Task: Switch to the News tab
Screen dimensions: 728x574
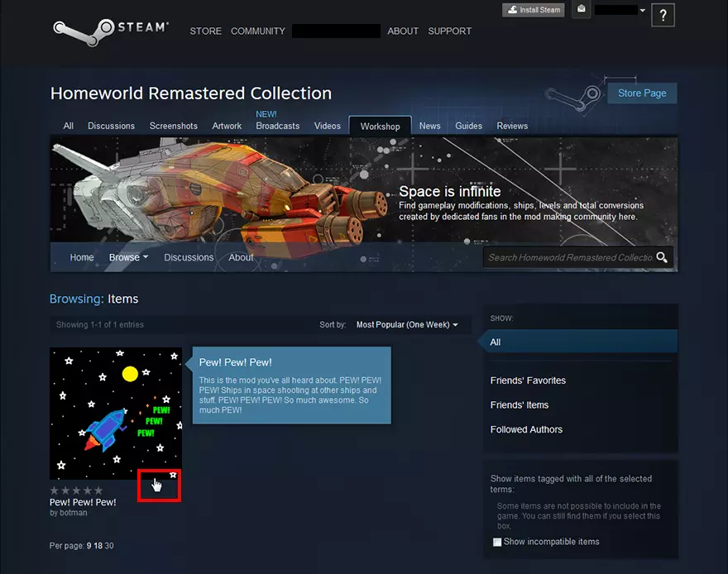Action: (430, 126)
